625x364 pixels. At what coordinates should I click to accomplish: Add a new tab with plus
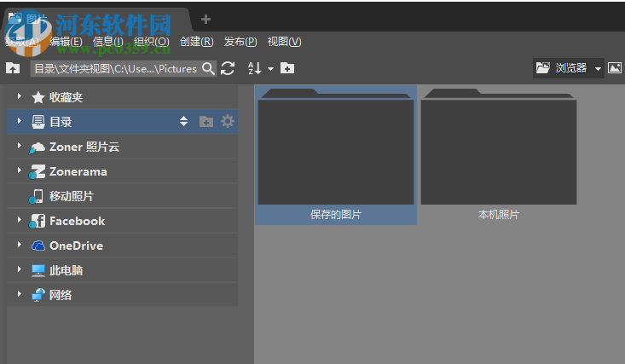(x=205, y=19)
